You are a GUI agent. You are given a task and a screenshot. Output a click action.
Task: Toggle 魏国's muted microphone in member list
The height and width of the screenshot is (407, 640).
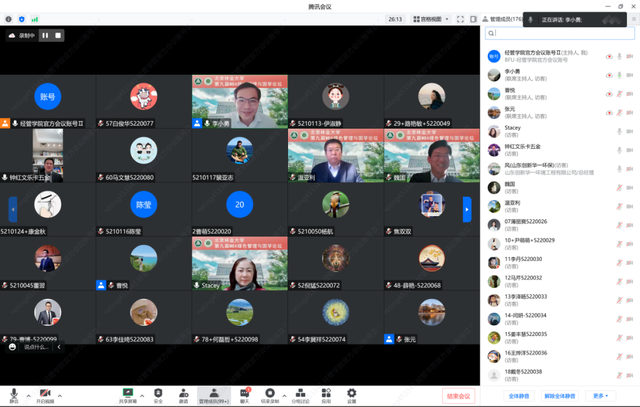click(619, 188)
